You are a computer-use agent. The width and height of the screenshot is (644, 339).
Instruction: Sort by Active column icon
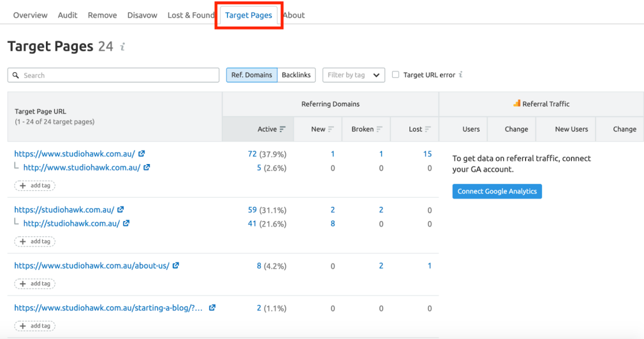[282, 129]
